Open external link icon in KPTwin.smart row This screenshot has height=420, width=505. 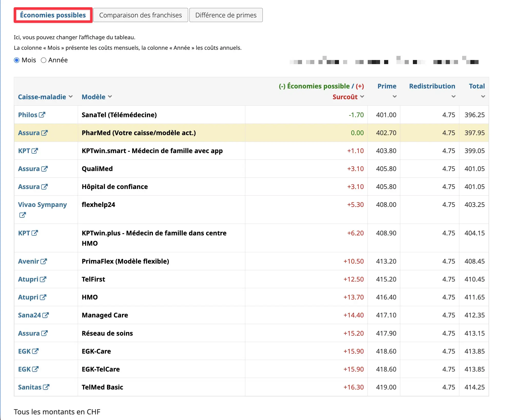(x=35, y=151)
